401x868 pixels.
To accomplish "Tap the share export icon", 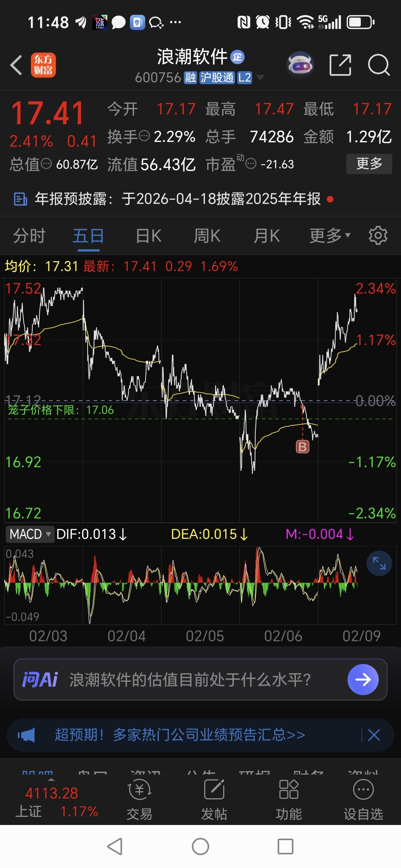I will point(340,65).
